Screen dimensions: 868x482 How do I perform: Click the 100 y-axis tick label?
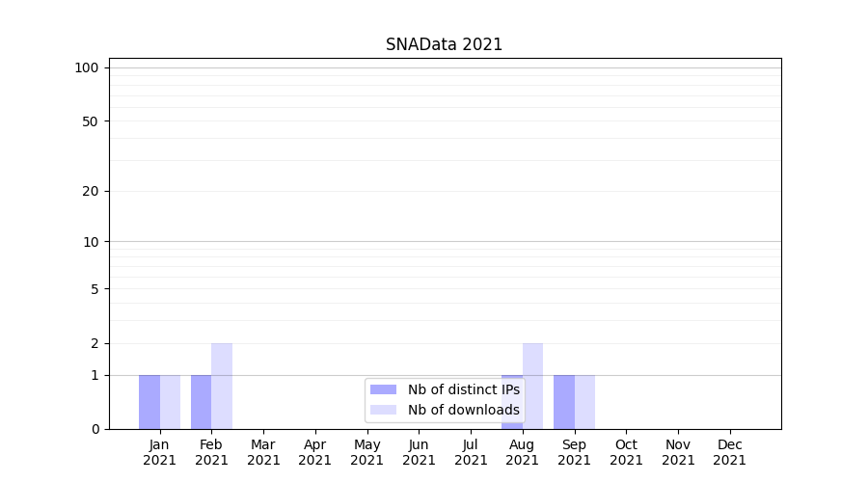click(x=87, y=67)
